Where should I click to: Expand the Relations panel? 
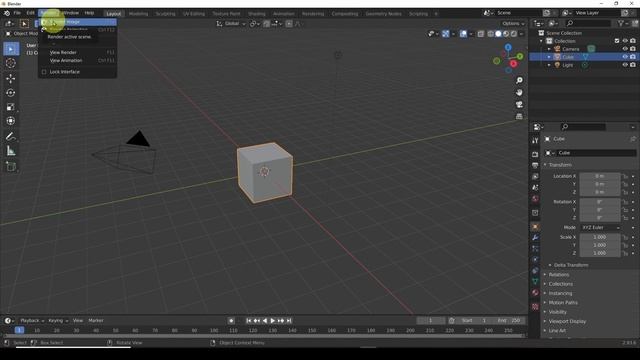coord(559,275)
